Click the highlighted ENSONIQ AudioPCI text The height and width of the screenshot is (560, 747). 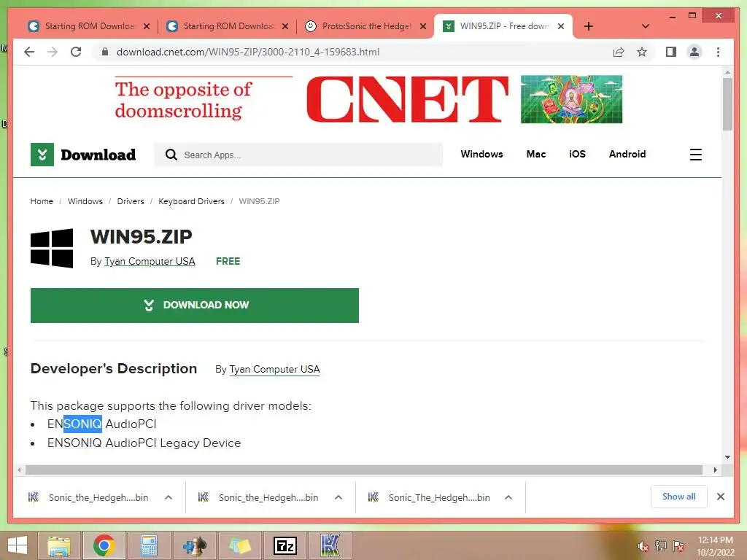tap(101, 424)
